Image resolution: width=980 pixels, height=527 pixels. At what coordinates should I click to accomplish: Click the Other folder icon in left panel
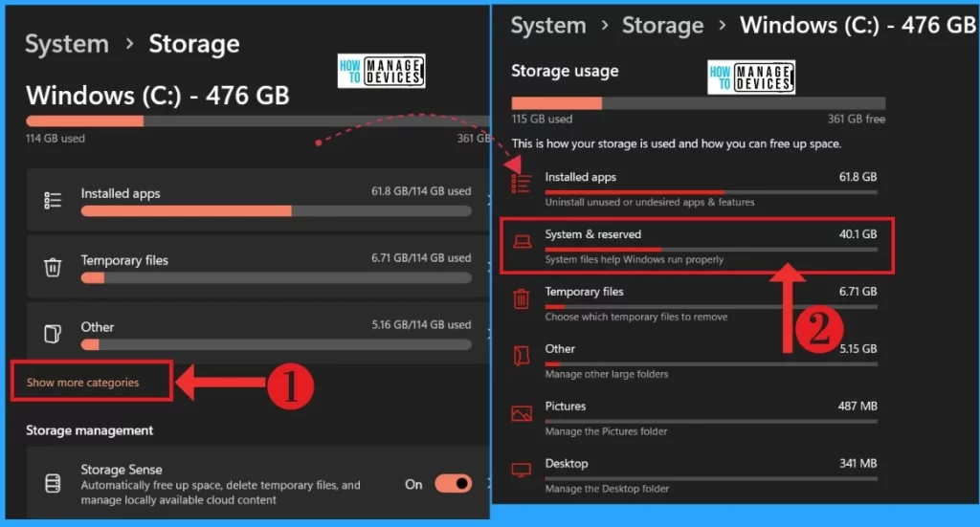click(x=53, y=334)
